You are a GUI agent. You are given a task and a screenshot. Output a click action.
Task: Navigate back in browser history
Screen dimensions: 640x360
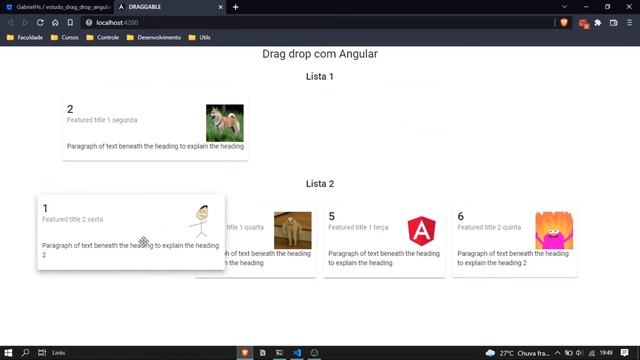11,22
